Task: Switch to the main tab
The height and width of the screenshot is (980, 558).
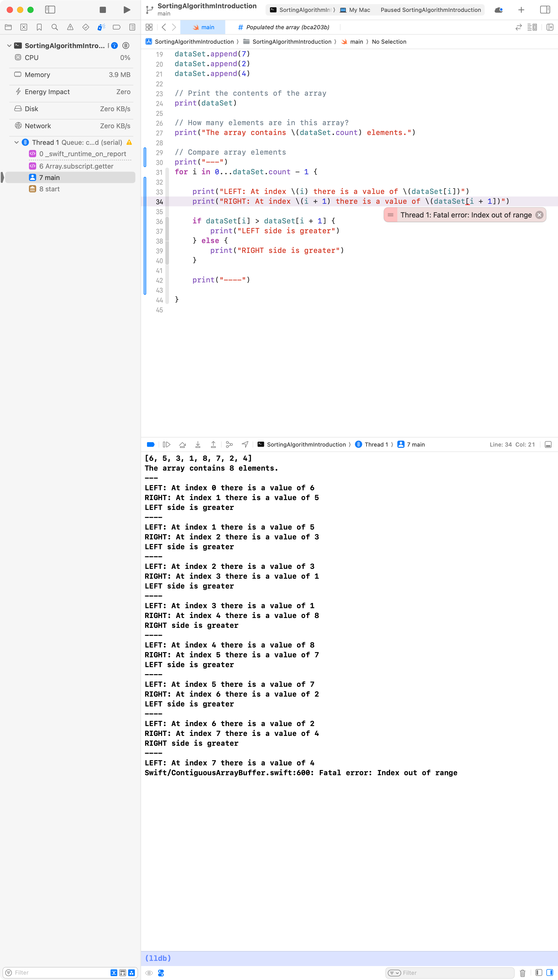Action: coord(203,27)
